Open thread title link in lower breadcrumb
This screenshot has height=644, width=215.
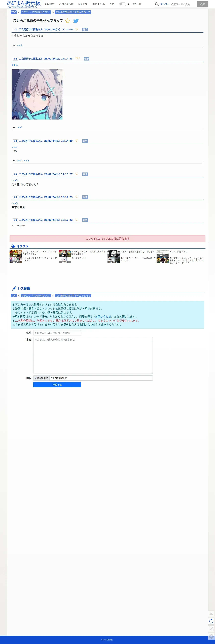(x=73, y=296)
